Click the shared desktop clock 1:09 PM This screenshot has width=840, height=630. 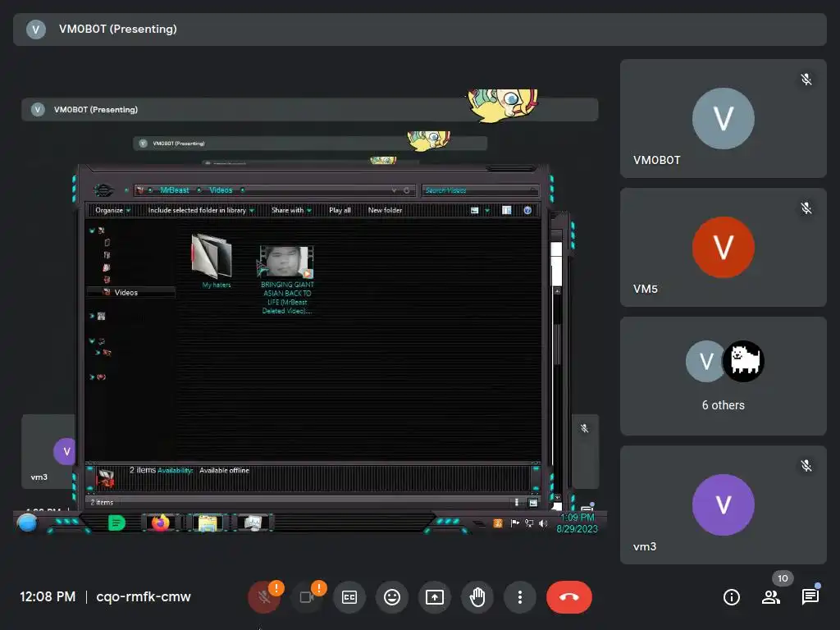pyautogui.click(x=577, y=523)
